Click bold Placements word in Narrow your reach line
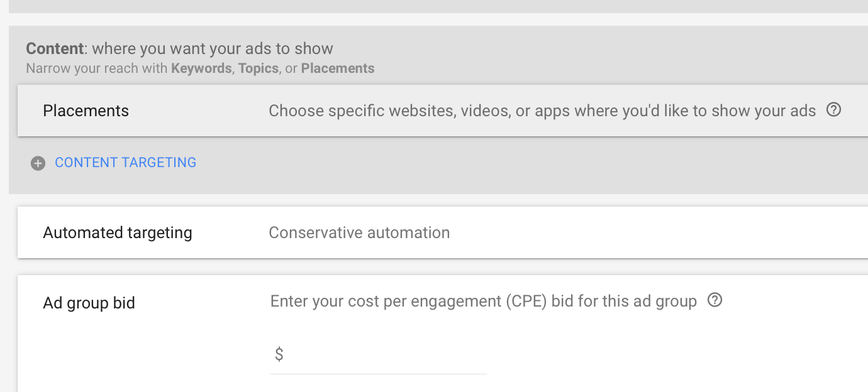Viewport: 868px width, 392px height. [x=338, y=68]
